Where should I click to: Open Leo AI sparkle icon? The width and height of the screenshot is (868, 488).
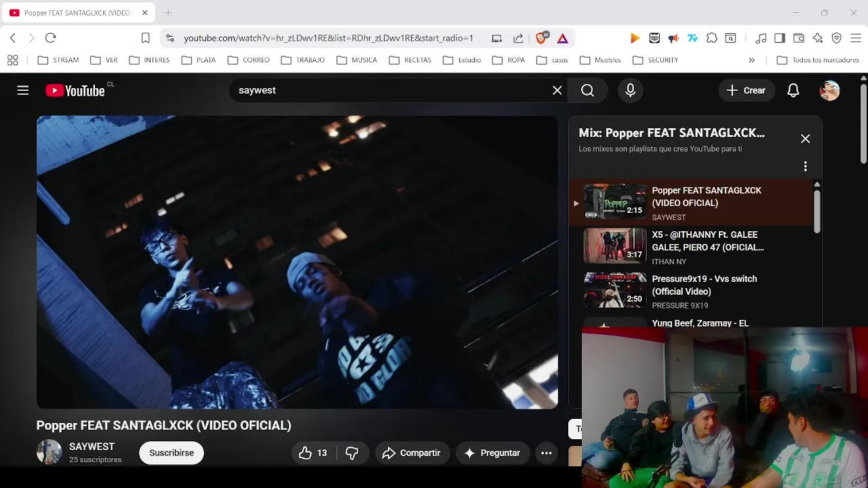click(818, 38)
